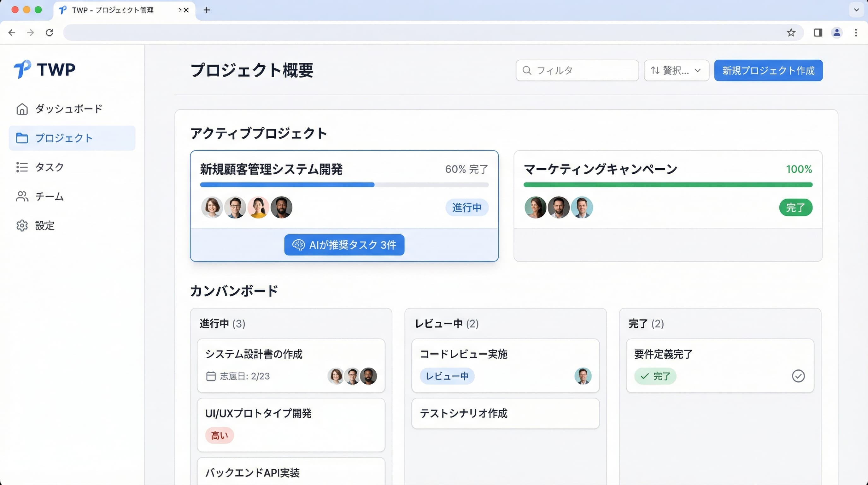Click the dashboard home icon in sidebar
The width and height of the screenshot is (868, 485).
pyautogui.click(x=22, y=109)
